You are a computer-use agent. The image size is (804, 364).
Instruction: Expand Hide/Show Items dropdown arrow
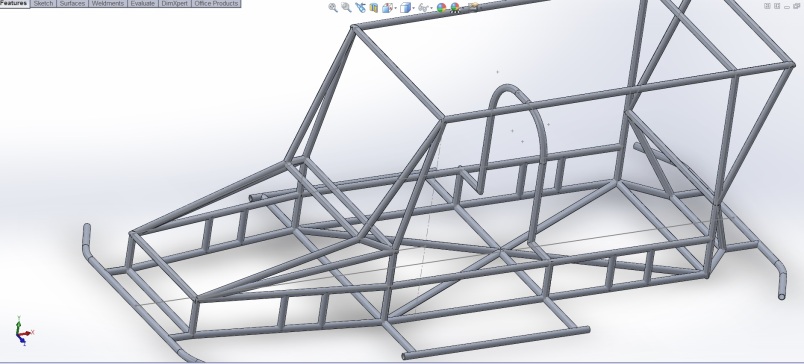tap(432, 8)
